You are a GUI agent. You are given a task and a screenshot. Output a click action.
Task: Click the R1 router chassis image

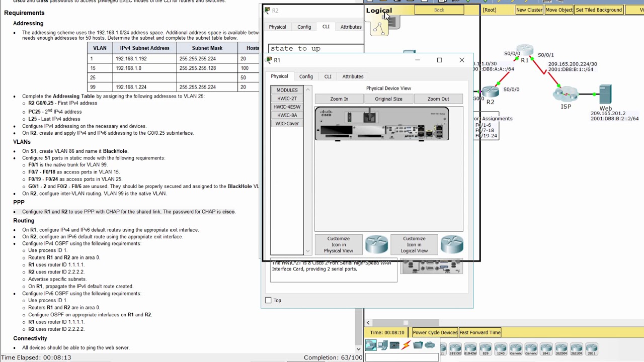coord(382,124)
